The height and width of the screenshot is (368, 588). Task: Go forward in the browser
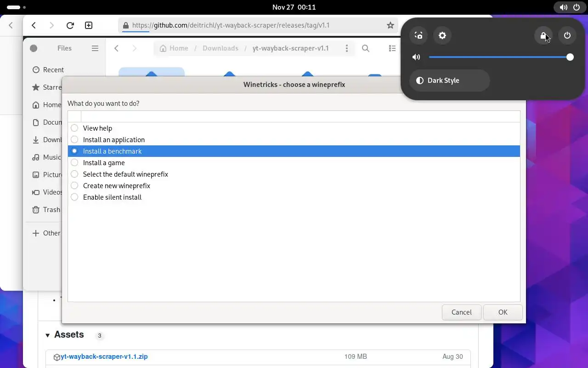pos(51,25)
